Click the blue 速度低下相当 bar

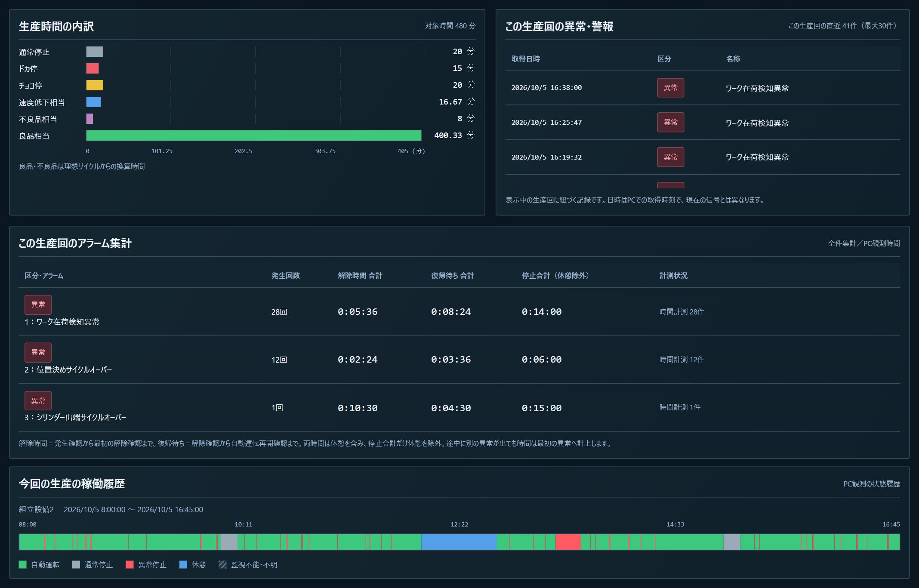[93, 102]
